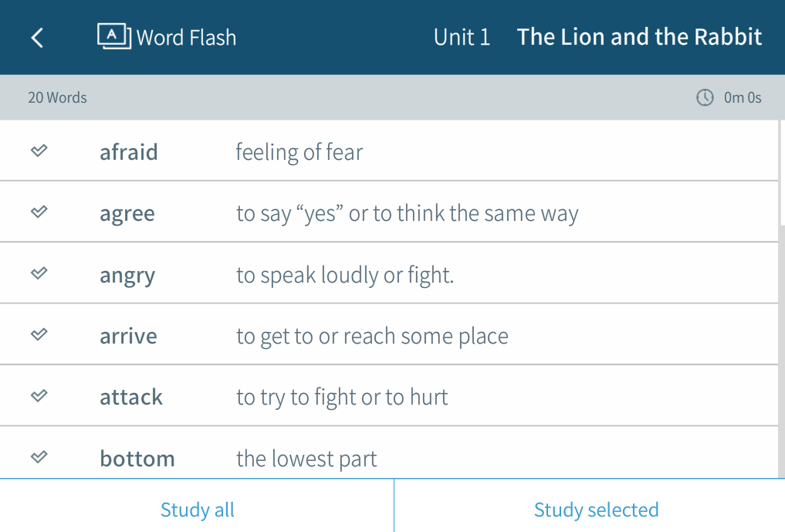Click the 'Unit 1' header label

(x=462, y=37)
